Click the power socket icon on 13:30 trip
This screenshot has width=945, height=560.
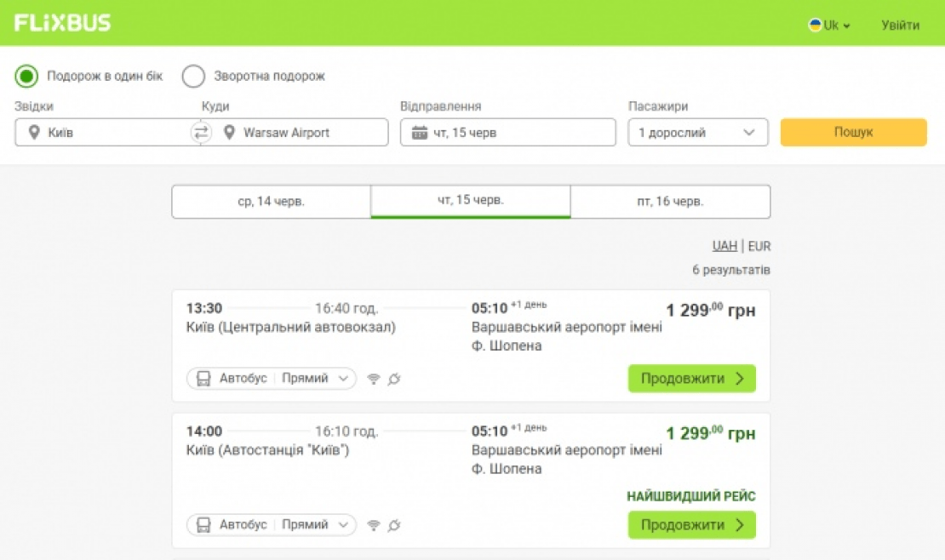[394, 379]
